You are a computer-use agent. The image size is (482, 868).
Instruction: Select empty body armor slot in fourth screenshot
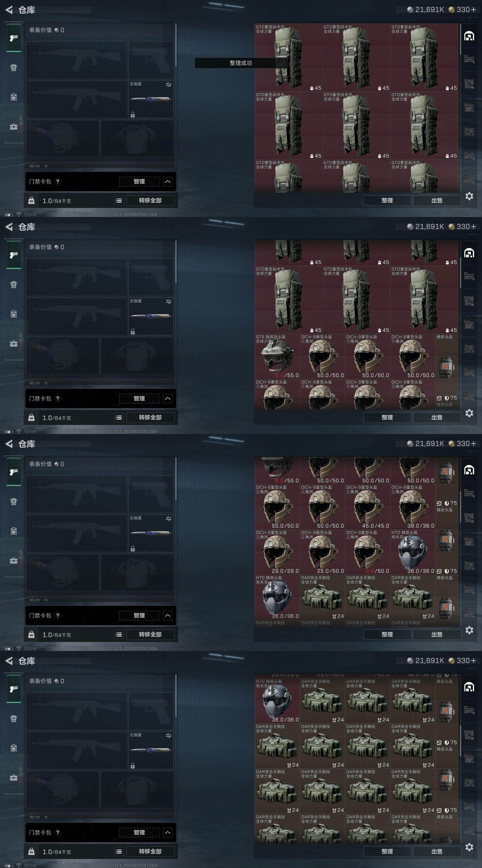137,790
